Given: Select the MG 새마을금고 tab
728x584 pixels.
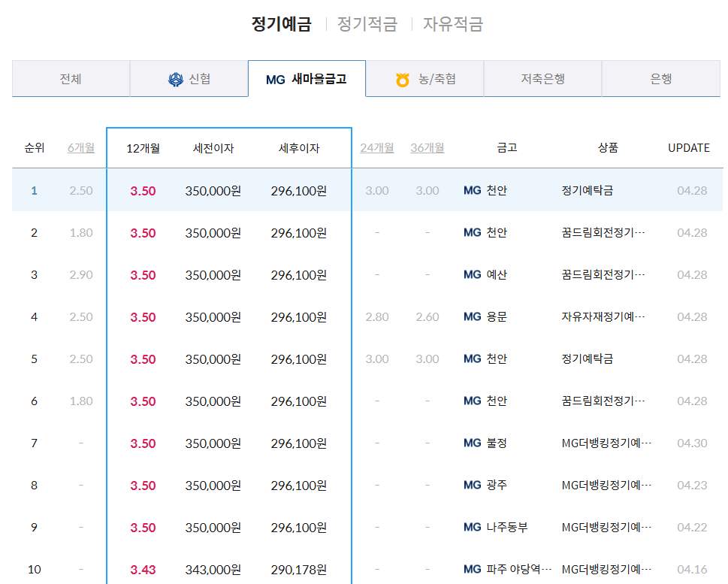Looking at the screenshot, I should (307, 78).
